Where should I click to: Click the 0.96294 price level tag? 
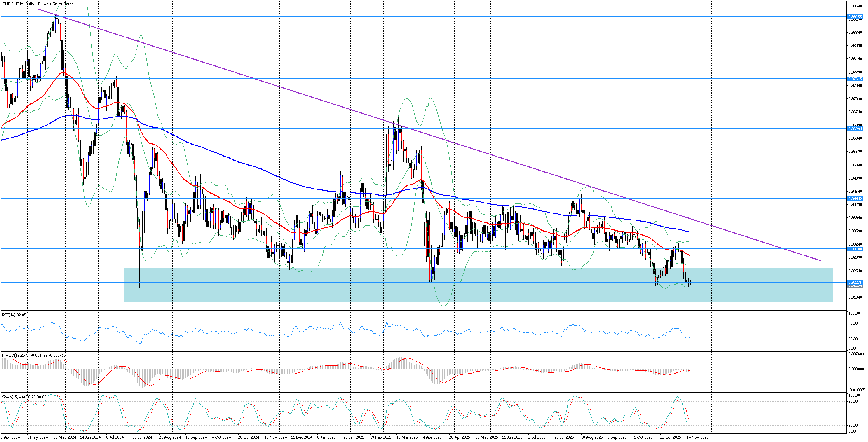click(x=855, y=129)
